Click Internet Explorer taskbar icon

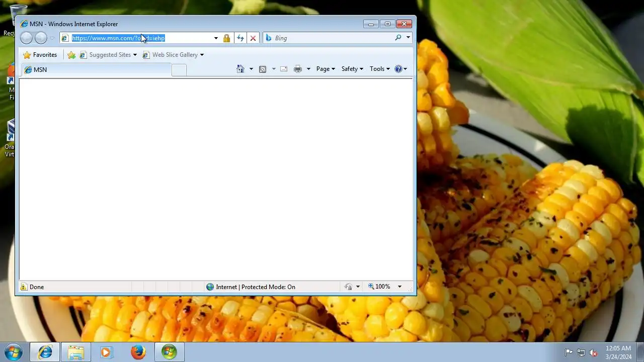click(x=45, y=352)
